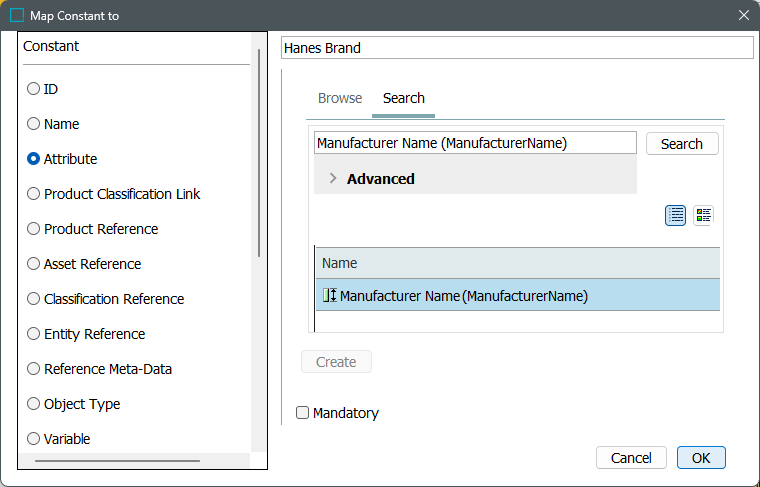Click the Map Constant window icon

point(17,16)
